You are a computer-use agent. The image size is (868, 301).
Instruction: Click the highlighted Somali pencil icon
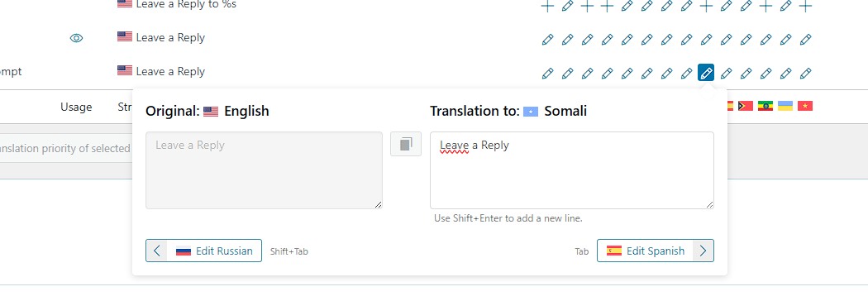point(706,73)
